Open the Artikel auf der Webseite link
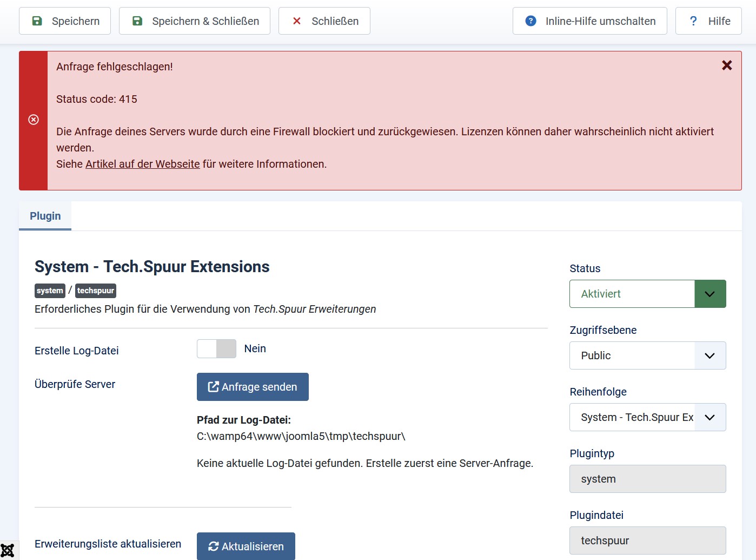 (x=143, y=164)
